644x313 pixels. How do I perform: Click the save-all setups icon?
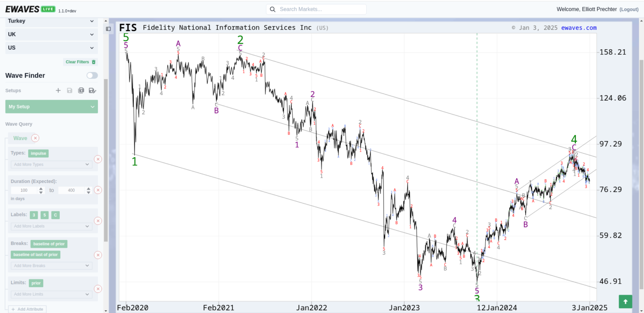81,91
